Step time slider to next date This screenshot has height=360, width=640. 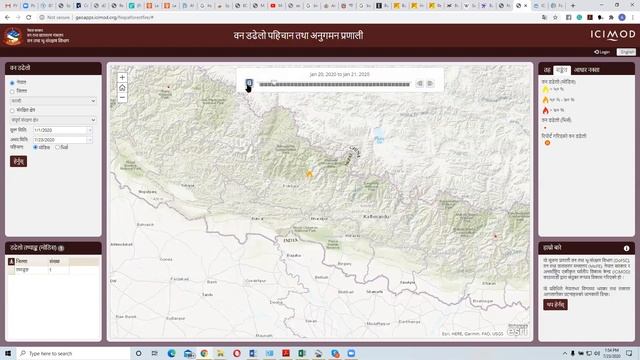point(430,84)
